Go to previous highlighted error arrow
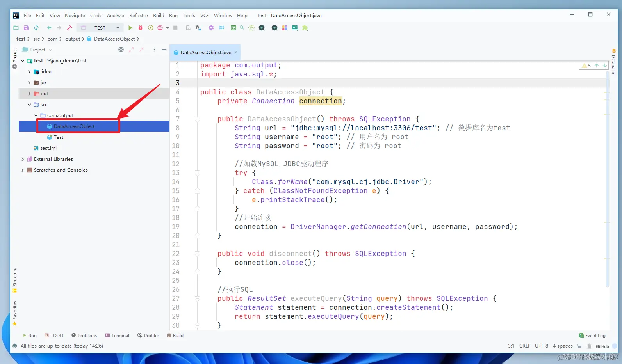This screenshot has width=622, height=364. tap(597, 66)
